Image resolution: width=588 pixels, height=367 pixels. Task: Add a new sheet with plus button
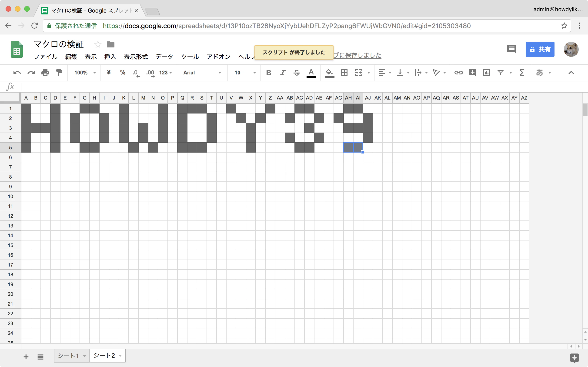point(26,357)
